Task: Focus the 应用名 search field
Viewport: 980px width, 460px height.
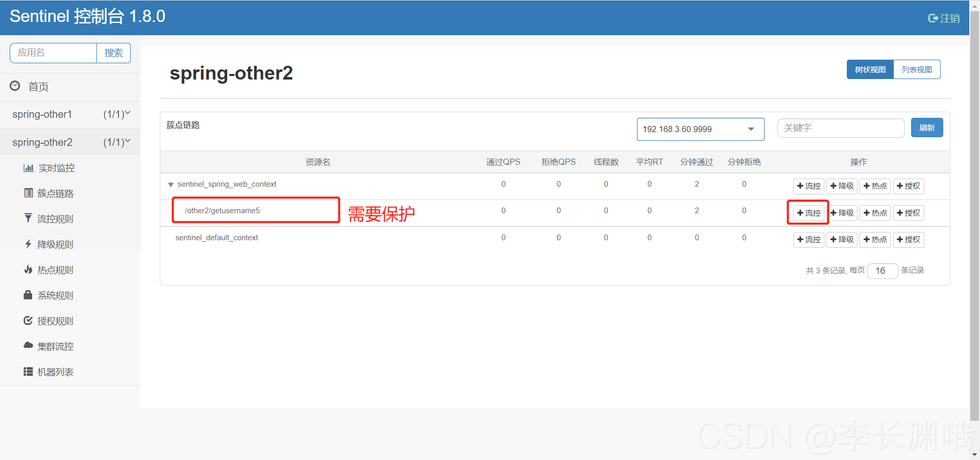Action: 53,53
